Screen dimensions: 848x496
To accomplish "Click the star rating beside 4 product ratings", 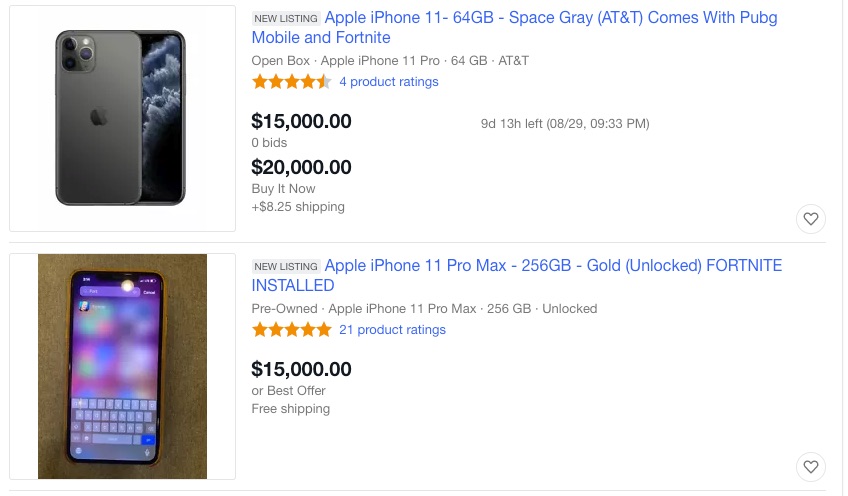I will pyautogui.click(x=291, y=82).
